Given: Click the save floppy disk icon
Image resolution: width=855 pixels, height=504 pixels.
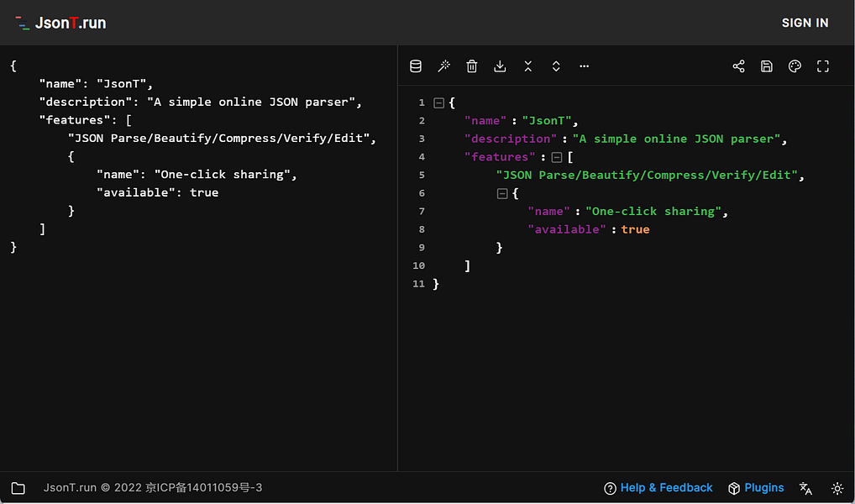Looking at the screenshot, I should [767, 66].
